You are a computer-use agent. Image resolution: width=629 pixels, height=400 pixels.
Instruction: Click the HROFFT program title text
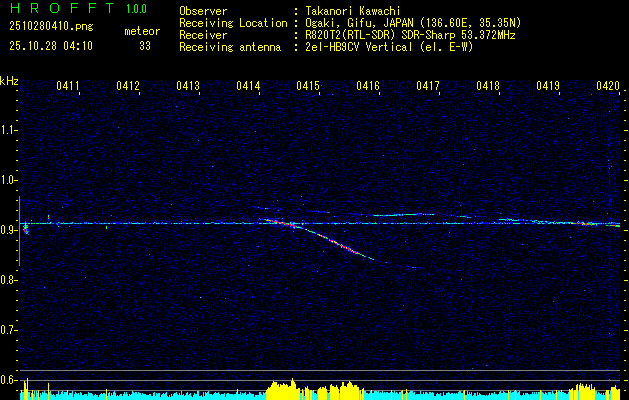pyautogui.click(x=63, y=8)
